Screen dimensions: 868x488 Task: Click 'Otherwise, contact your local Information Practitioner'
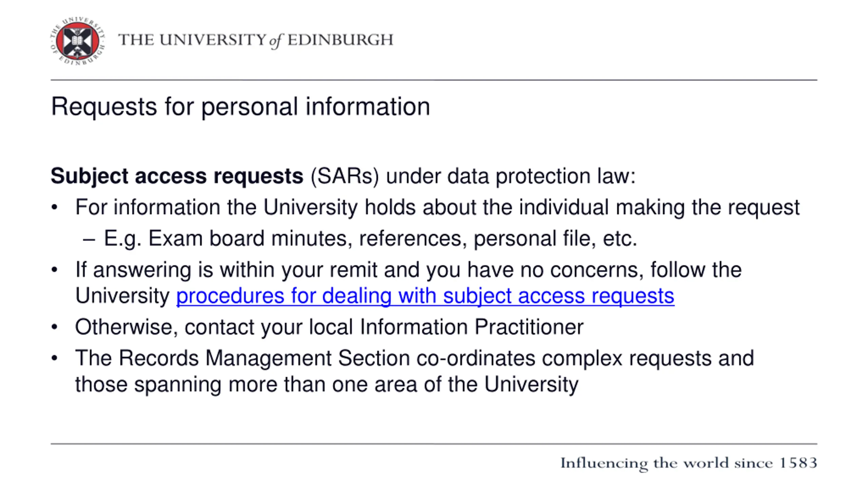tap(329, 327)
